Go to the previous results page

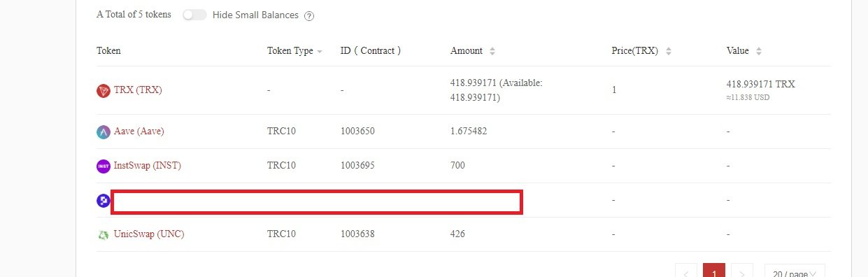686,271
